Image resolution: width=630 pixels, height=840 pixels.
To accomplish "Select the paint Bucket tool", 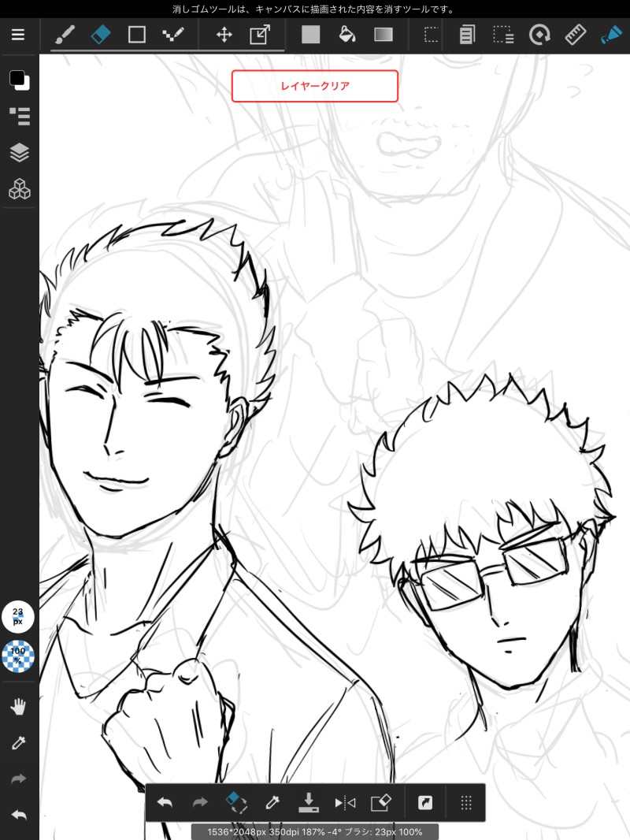I will [346, 35].
